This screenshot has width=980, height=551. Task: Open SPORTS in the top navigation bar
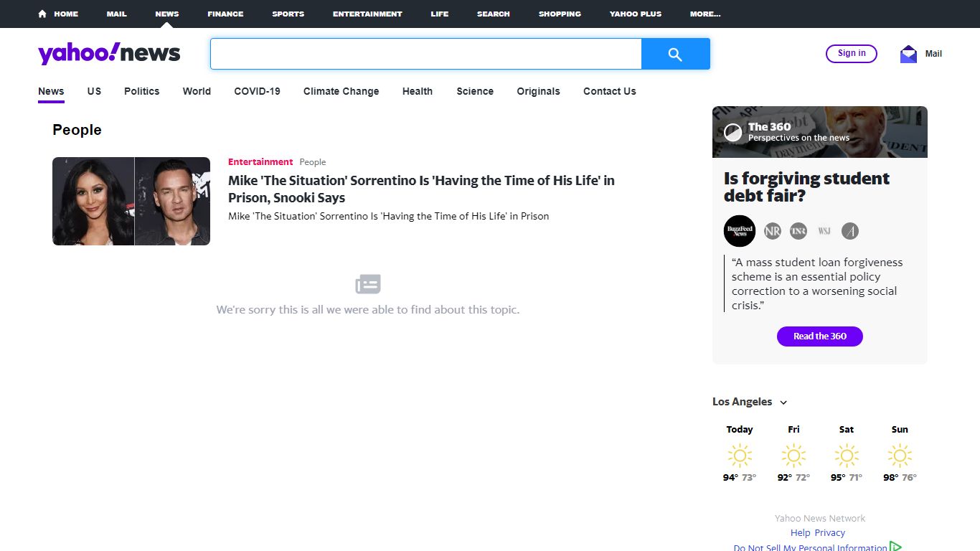click(288, 14)
